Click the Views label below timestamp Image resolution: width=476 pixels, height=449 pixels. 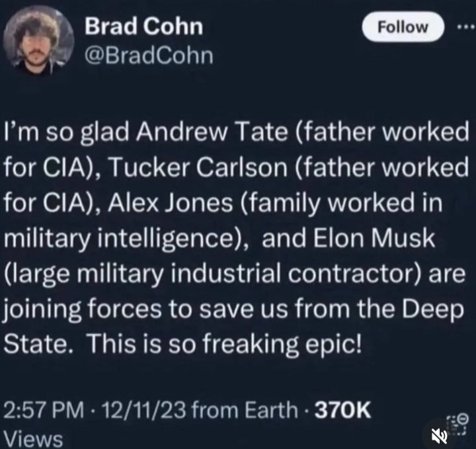tap(34, 438)
